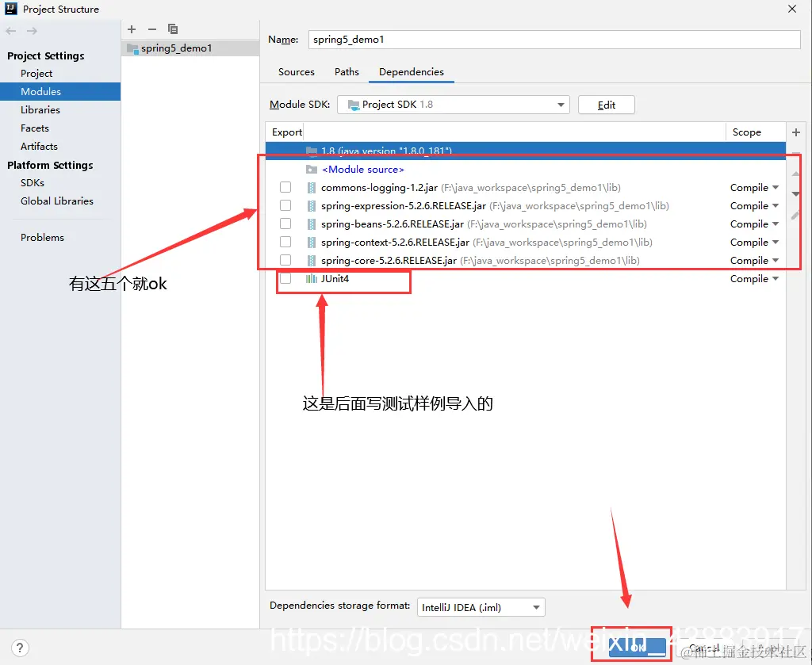Viewport: 812px width, 665px height.
Task: Click the back navigation arrow
Action: click(11, 31)
